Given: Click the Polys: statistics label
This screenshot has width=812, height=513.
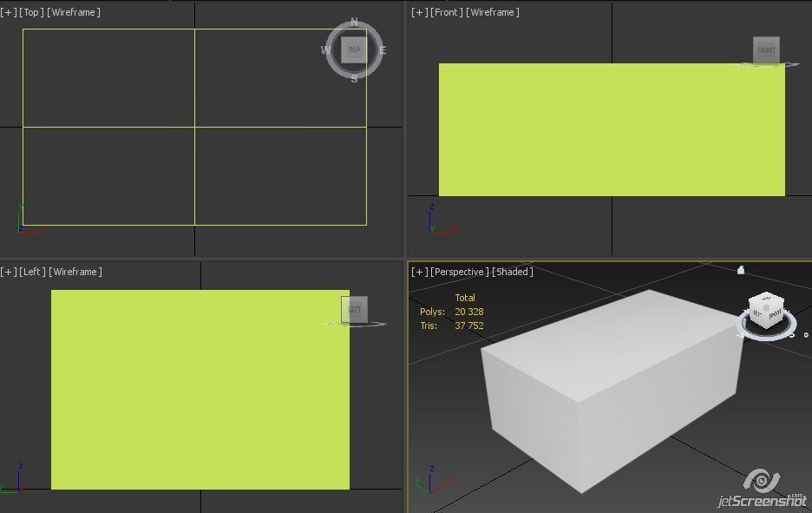Looking at the screenshot, I should coord(432,312).
